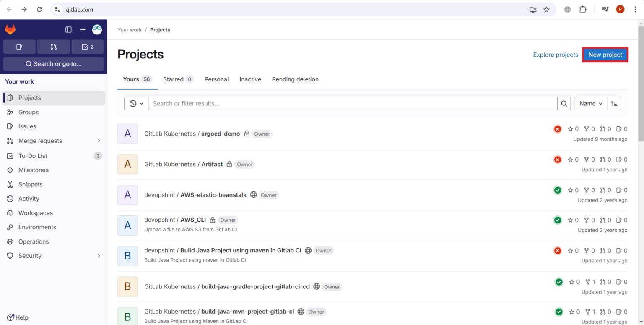Open recent search history dropdown in filter bar
The image size is (644, 325).
point(136,103)
